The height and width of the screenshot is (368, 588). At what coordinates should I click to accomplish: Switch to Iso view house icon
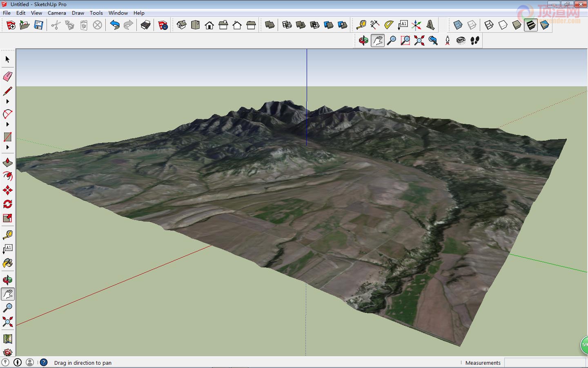pyautogui.click(x=181, y=25)
